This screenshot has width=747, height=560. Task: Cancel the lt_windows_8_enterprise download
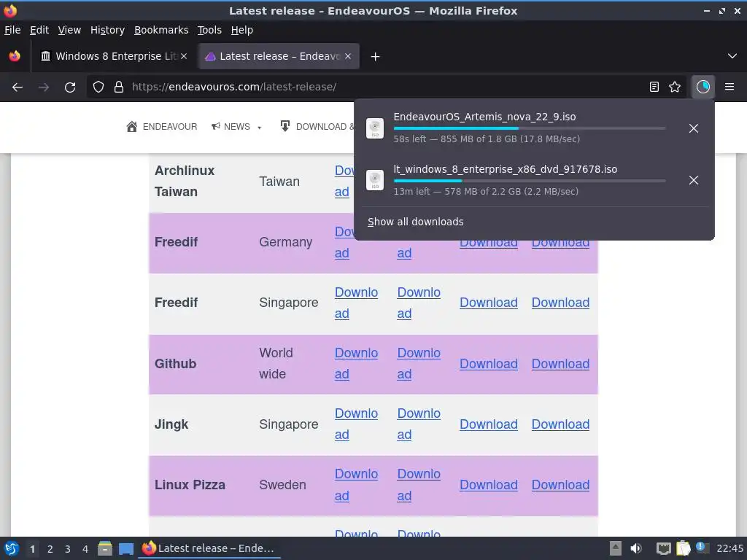[x=694, y=180]
